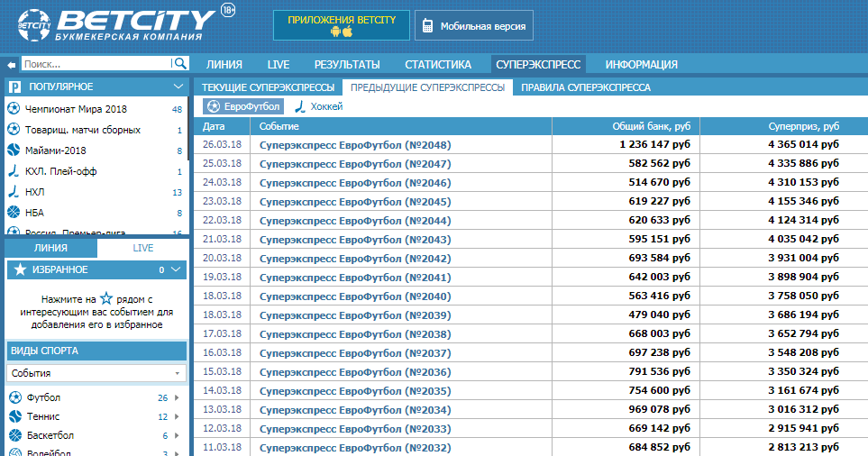Screen dimensions: 868x456
Task: Click the Событие column header
Action: point(279,126)
